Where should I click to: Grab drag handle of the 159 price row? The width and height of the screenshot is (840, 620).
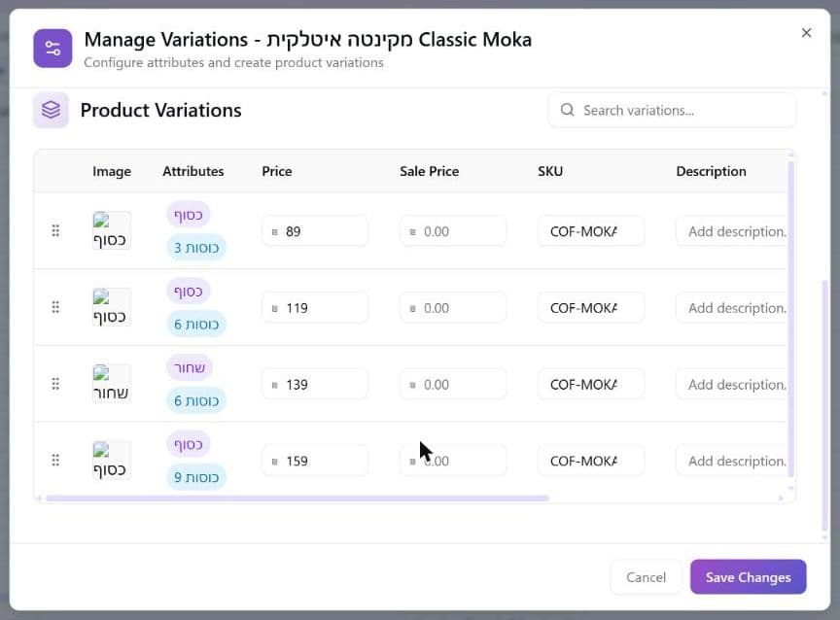(55, 461)
